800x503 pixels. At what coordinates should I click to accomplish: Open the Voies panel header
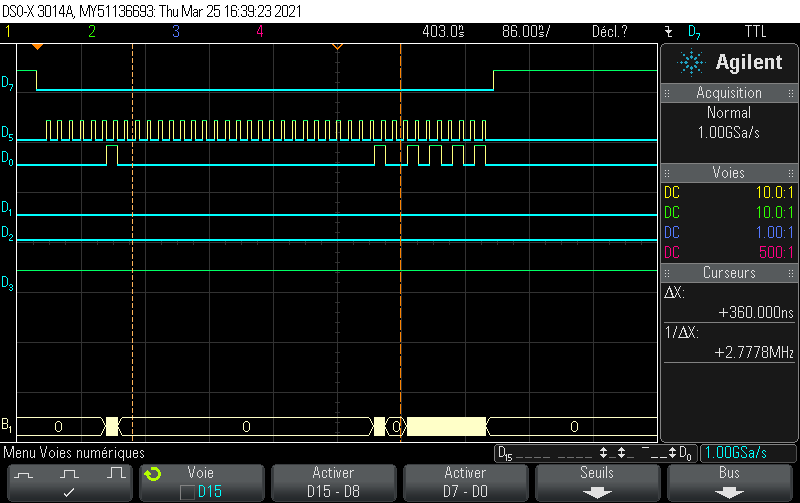[729, 173]
